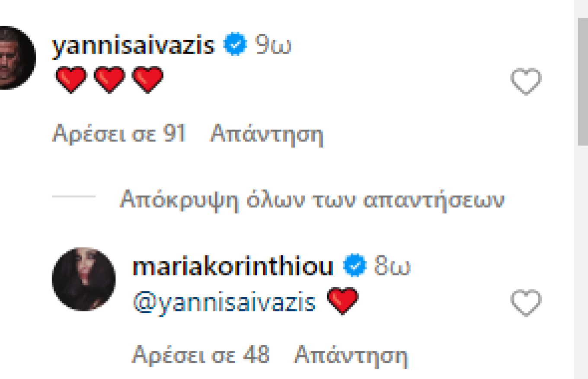Click the red heart emoji in mariakorinthiou's reply
The height and width of the screenshot is (379, 588).
(x=343, y=301)
